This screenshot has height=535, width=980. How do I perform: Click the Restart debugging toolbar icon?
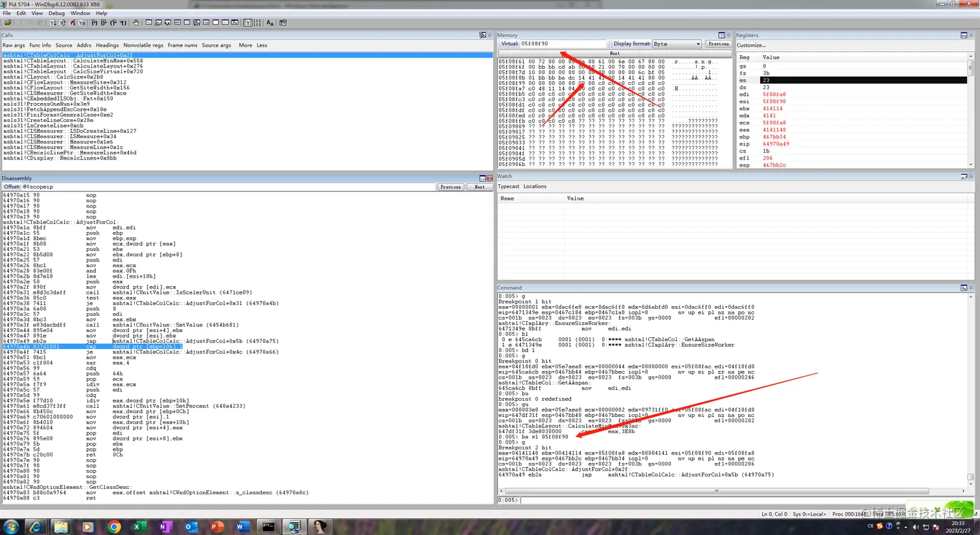pyautogui.click(x=63, y=23)
